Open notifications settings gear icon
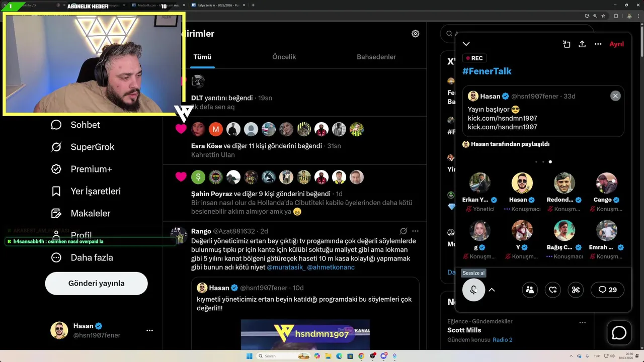 click(415, 34)
